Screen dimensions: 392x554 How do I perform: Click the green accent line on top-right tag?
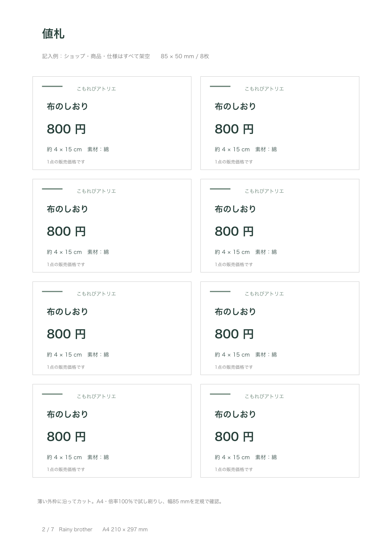click(x=220, y=86)
